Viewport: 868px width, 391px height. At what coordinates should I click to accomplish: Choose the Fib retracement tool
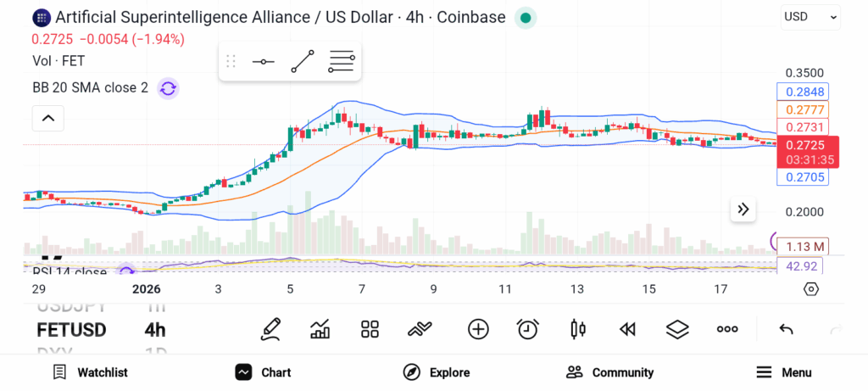342,62
